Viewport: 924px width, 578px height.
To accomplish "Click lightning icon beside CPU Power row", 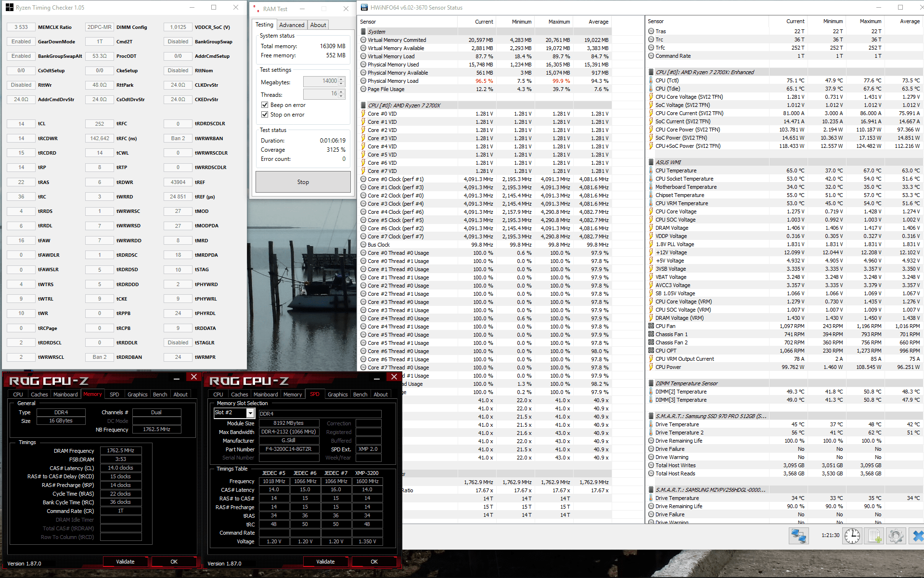I will pyautogui.click(x=651, y=367).
